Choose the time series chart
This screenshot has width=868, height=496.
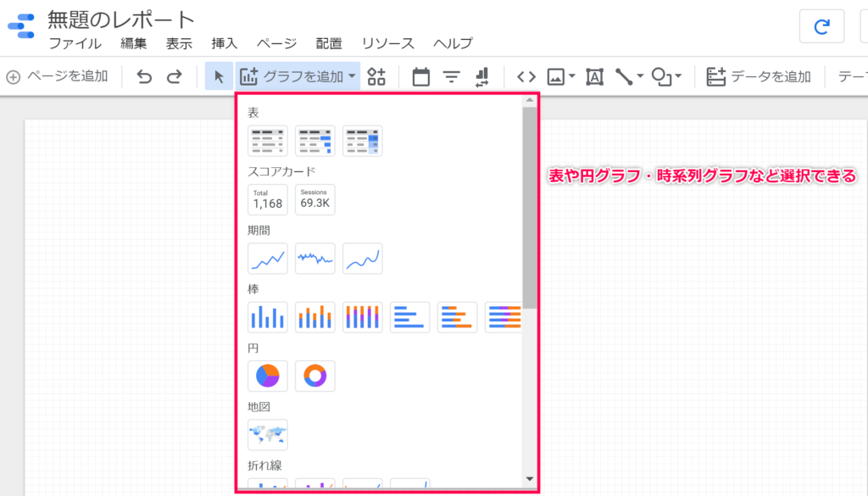point(267,259)
